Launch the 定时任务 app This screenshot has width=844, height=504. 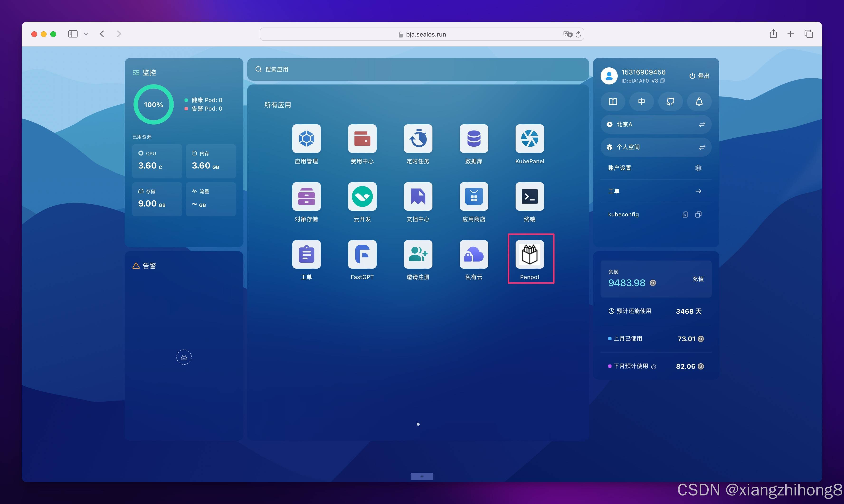coord(418,139)
